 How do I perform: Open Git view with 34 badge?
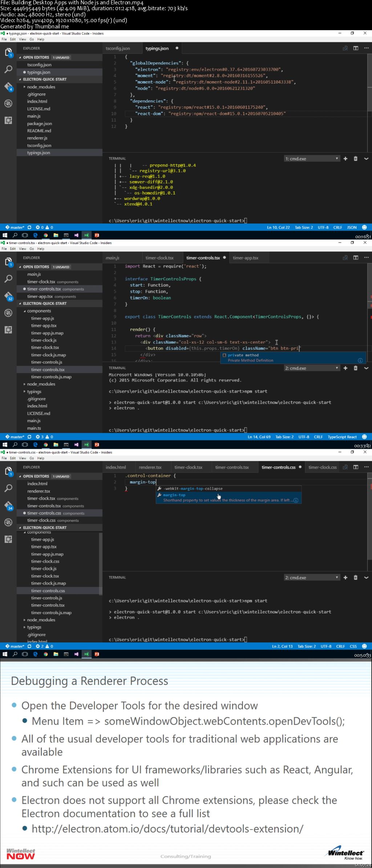tap(8, 505)
